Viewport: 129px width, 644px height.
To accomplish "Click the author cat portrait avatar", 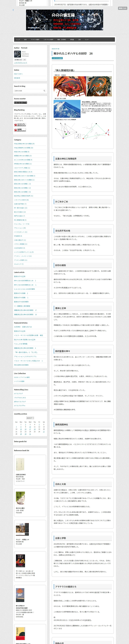I will point(17,54).
